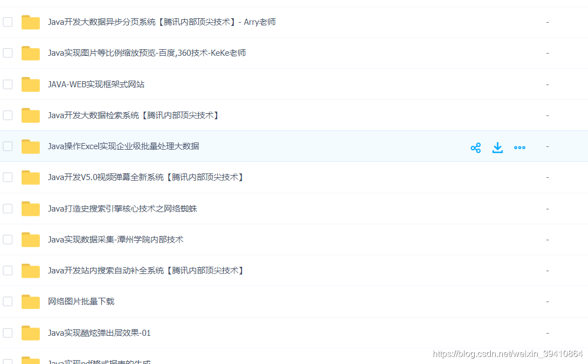The height and width of the screenshot is (364, 588).
Task: Select checkbox of Java操作Excel row
Action: coord(8,146)
